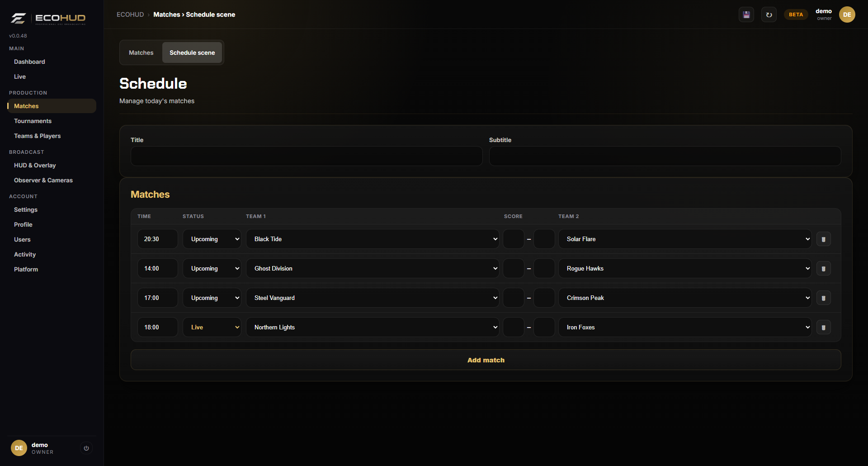Open the Iron Foxes team dropdown
This screenshot has width=868, height=466.
(x=685, y=327)
